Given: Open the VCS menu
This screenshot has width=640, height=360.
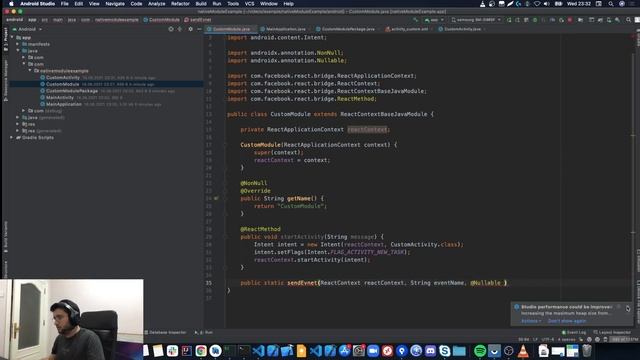Looking at the screenshot, I should tap(249, 4).
